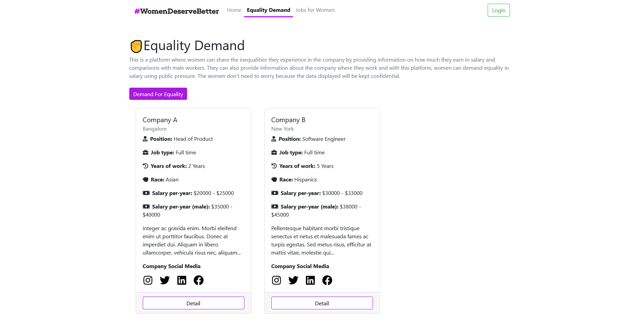This screenshot has width=644, height=330.
Task: Click the raised fist emoji icon
Action: [x=136, y=46]
